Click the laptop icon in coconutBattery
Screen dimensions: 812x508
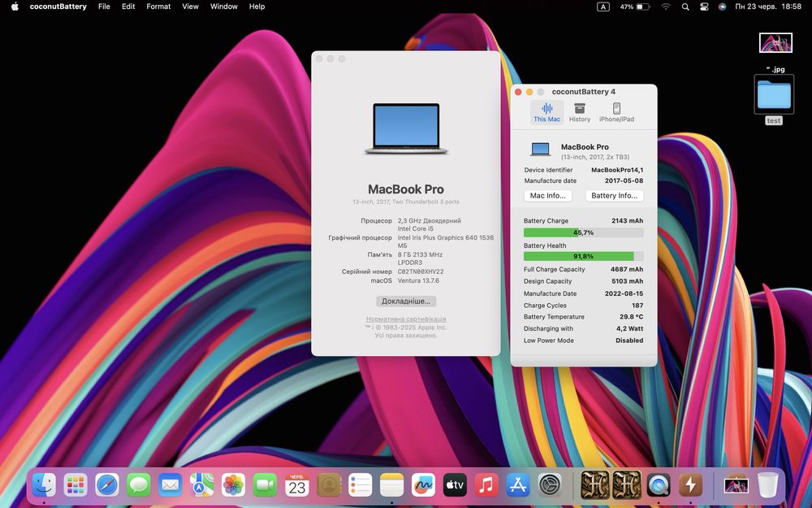[x=540, y=150]
